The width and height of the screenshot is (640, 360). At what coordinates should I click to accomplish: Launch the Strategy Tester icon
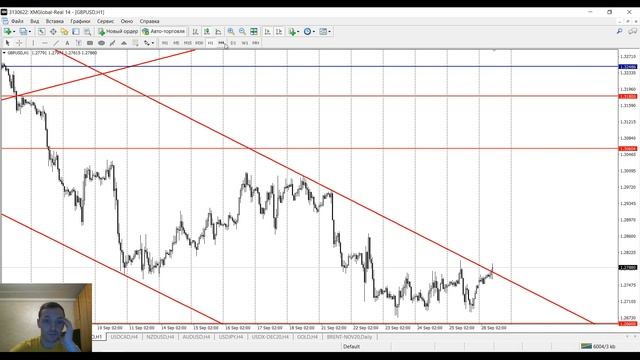point(87,31)
